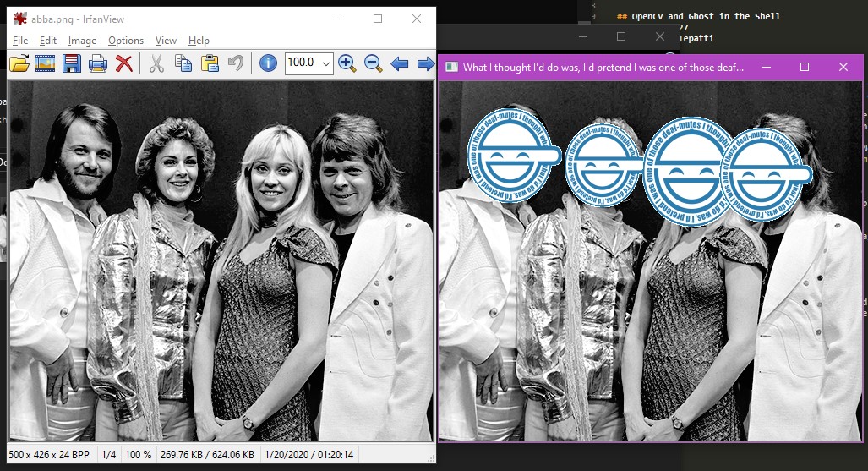Click the 500 x 426 x 24 BPP status entry
The height and width of the screenshot is (471, 868).
(x=49, y=454)
